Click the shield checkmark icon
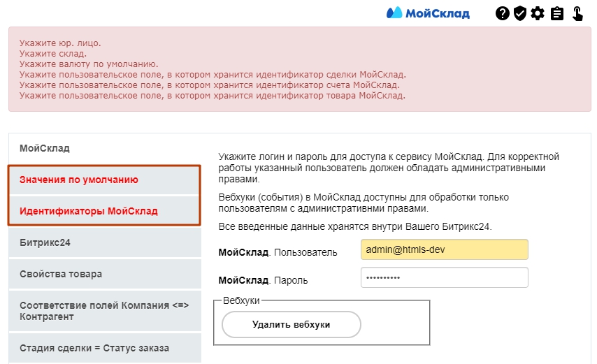 coord(519,13)
